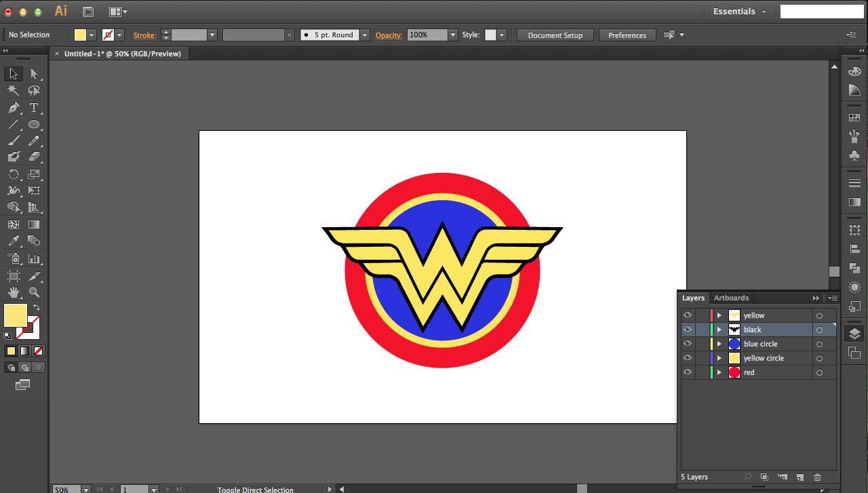868x493 pixels.
Task: Select the Column Graph tool
Action: [34, 258]
